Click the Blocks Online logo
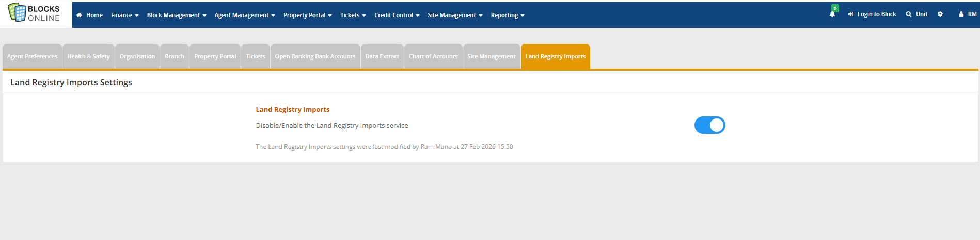Screen dimensions: 980x240 coord(35,13)
